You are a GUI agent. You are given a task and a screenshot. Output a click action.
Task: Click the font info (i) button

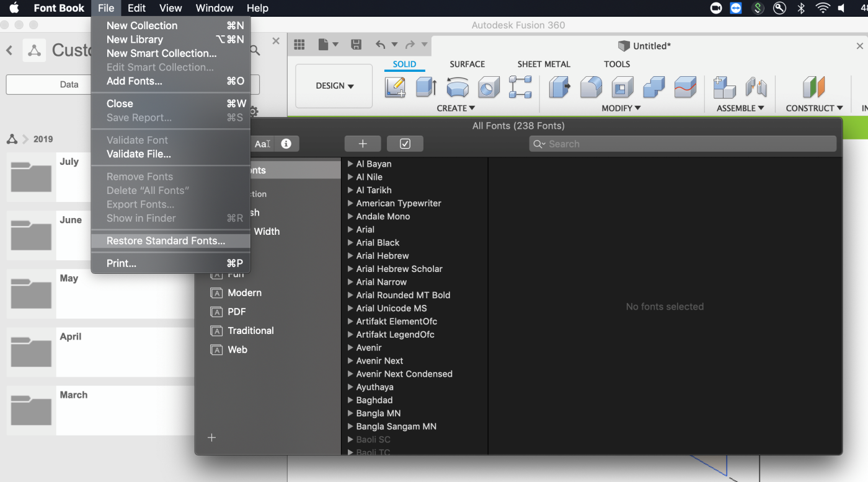(286, 144)
